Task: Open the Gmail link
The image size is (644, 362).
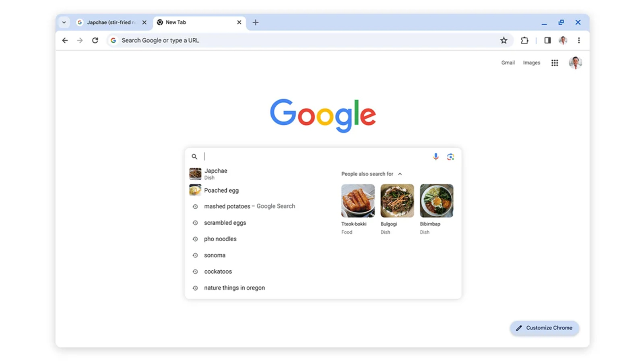Action: click(508, 63)
